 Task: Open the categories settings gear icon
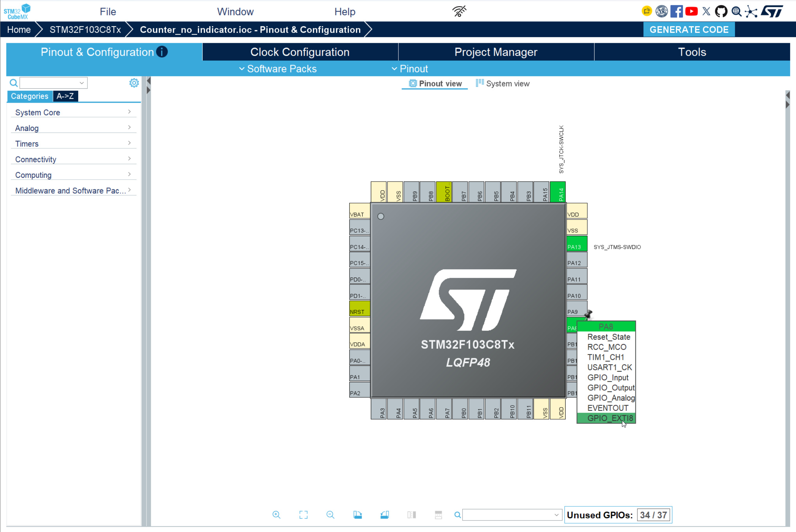134,83
